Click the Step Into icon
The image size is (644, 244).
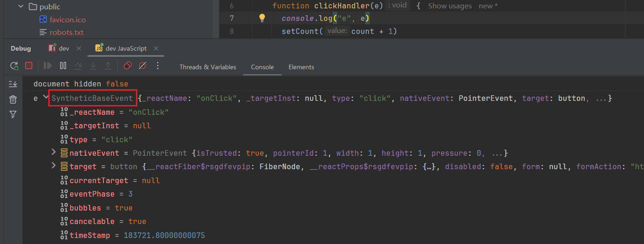[93, 66]
